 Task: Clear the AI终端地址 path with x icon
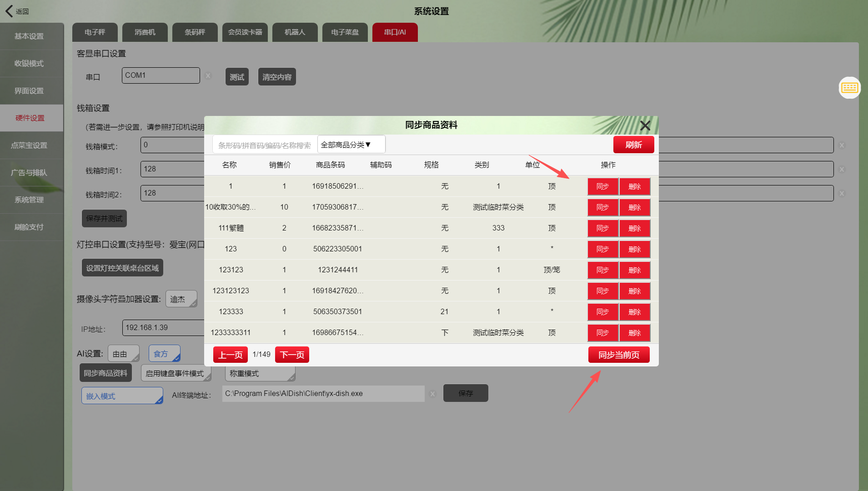[432, 394]
